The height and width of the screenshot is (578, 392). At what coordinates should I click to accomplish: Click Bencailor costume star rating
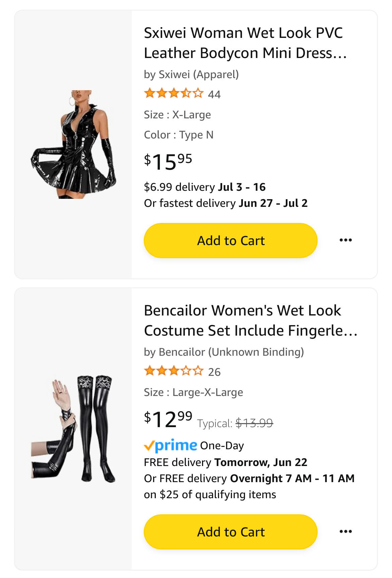tap(174, 371)
